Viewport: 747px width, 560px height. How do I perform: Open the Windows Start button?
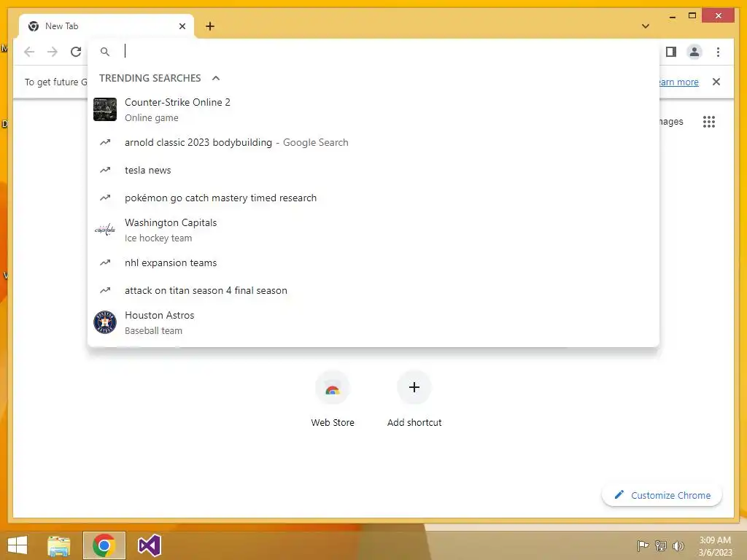[18, 545]
